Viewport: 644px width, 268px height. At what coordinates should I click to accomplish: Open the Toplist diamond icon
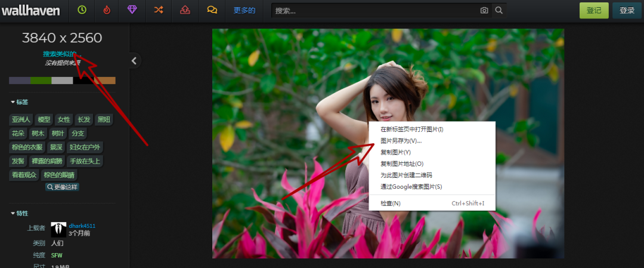click(132, 10)
